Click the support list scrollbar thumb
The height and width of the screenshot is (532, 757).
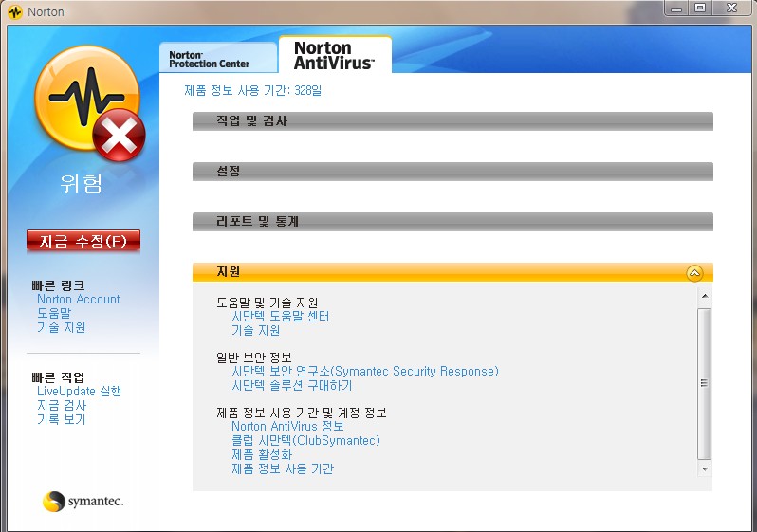click(x=705, y=384)
